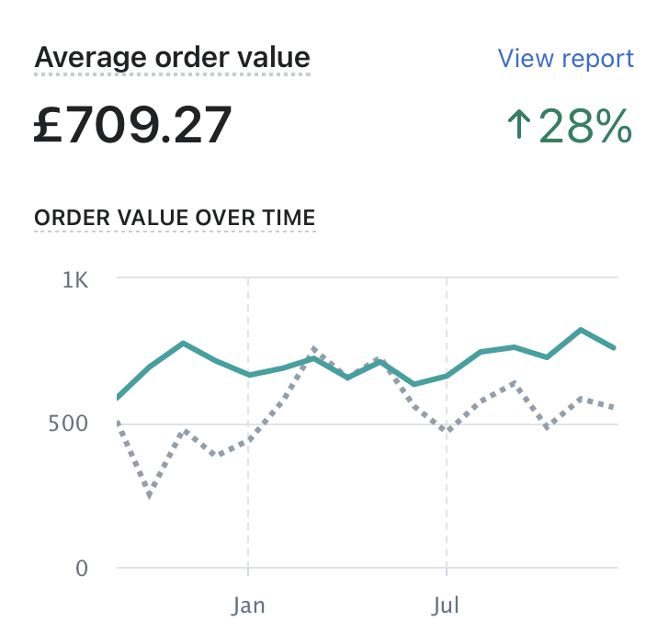Click the Average order value heading
Image resolution: width=657 pixels, height=644 pixels.
(x=172, y=59)
